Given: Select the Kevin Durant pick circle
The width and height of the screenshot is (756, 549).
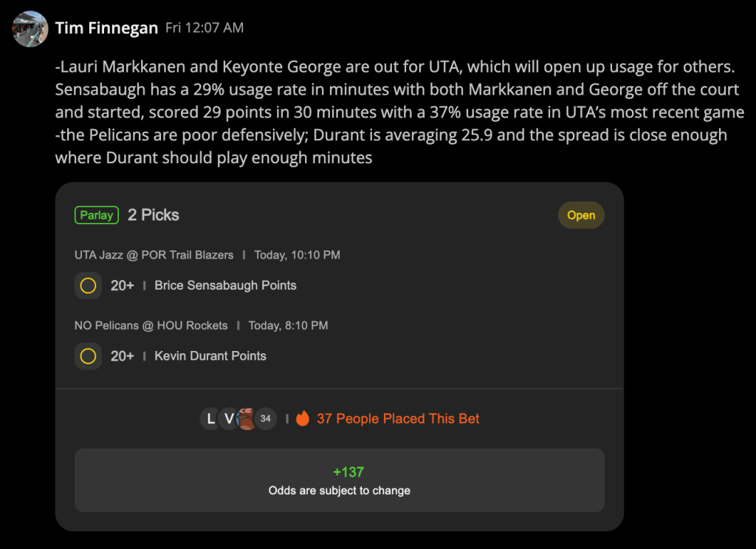Looking at the screenshot, I should [89, 356].
